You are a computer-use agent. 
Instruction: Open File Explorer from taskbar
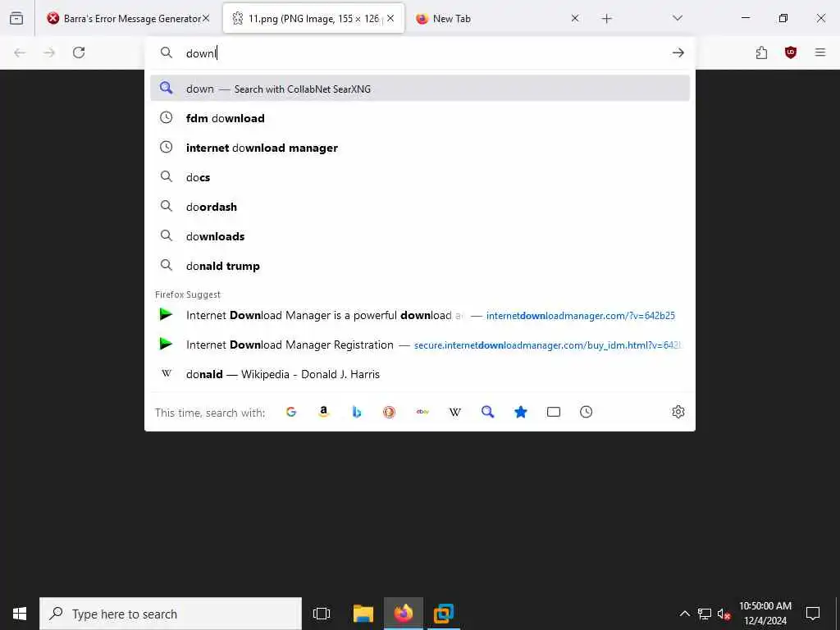[363, 614]
